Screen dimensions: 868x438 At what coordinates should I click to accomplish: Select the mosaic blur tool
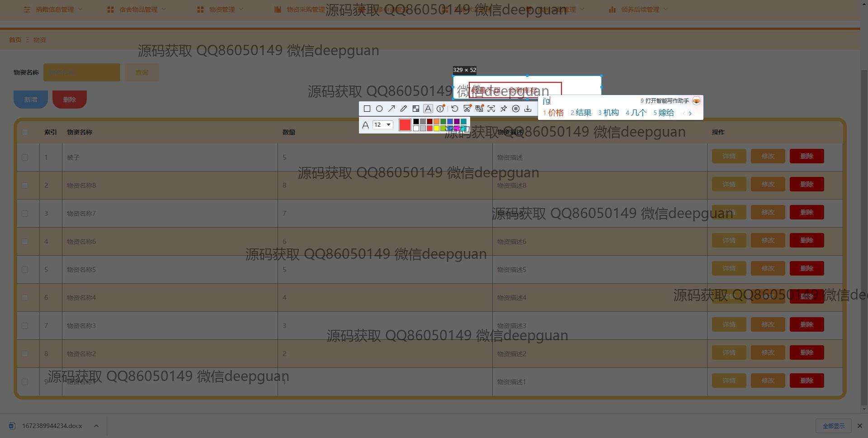416,109
